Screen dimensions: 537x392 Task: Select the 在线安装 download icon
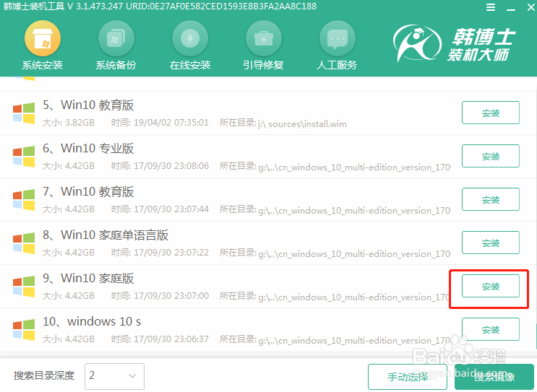pyautogui.click(x=190, y=38)
